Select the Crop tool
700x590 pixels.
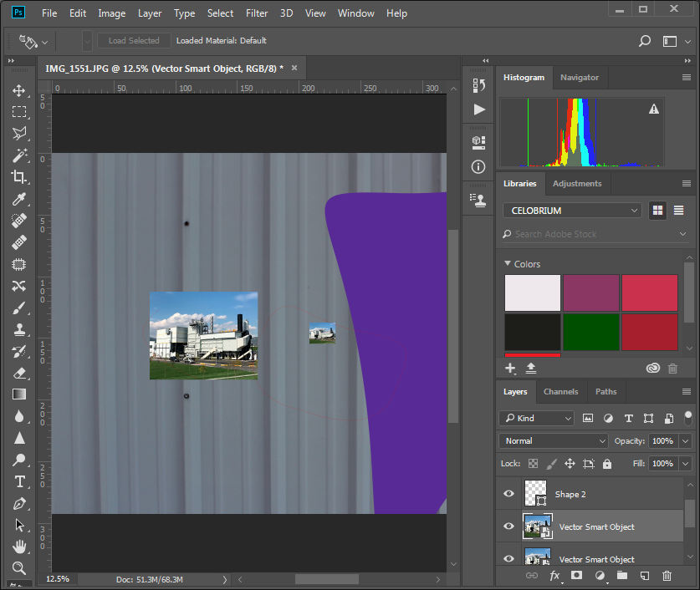pyautogui.click(x=18, y=177)
